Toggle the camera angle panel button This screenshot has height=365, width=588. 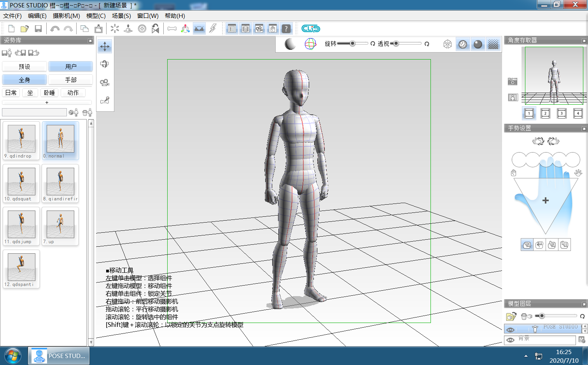coord(259,29)
